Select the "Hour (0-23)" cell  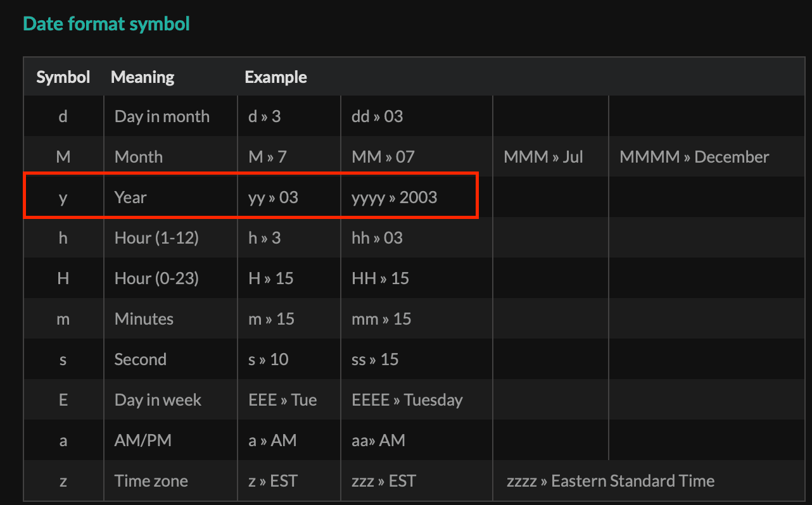156,278
